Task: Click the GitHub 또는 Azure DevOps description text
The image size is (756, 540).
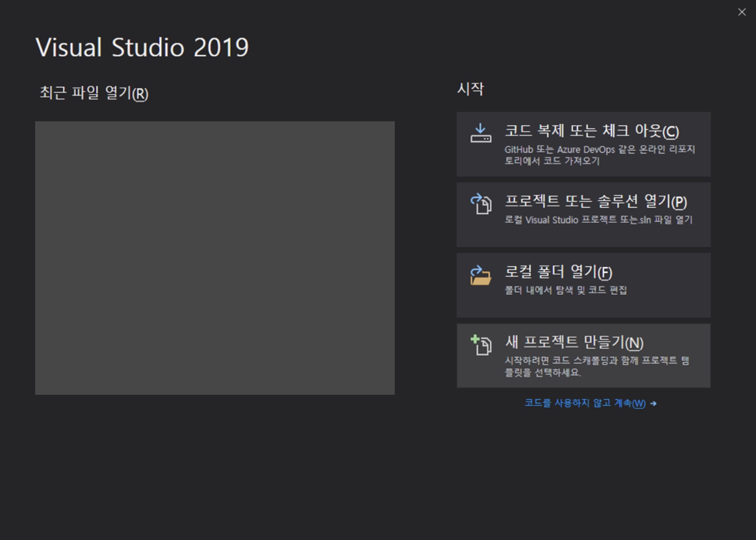Action: tap(600, 155)
